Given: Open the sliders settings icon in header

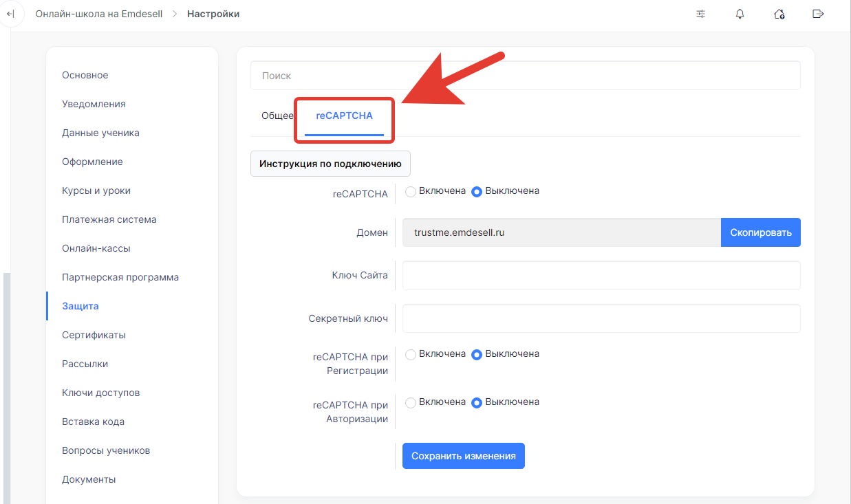Looking at the screenshot, I should [x=701, y=14].
